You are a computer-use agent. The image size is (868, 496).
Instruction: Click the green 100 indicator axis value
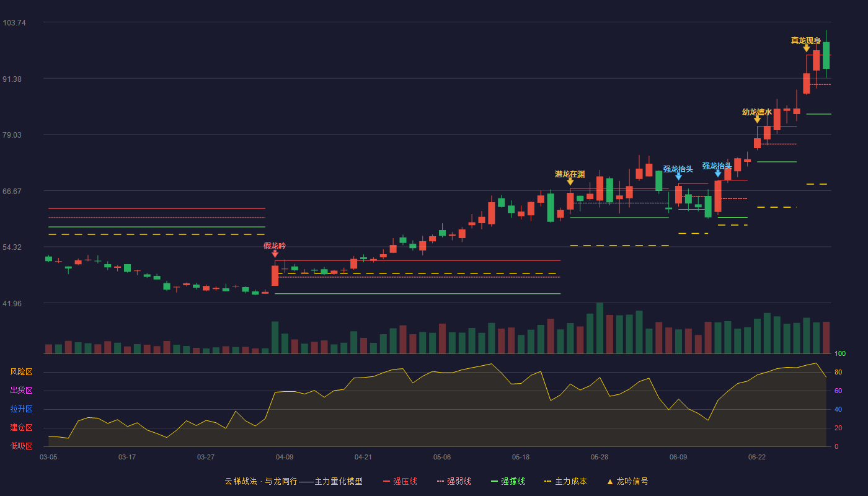point(840,354)
